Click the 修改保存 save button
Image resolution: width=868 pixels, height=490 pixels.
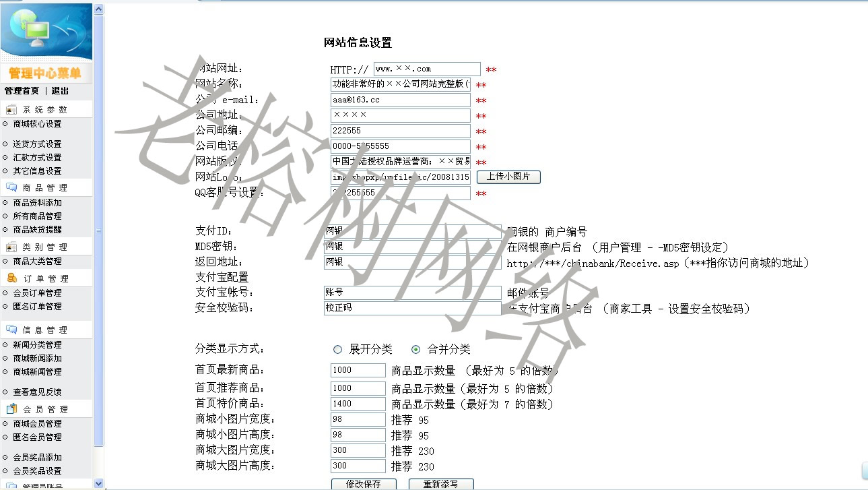[364, 484]
